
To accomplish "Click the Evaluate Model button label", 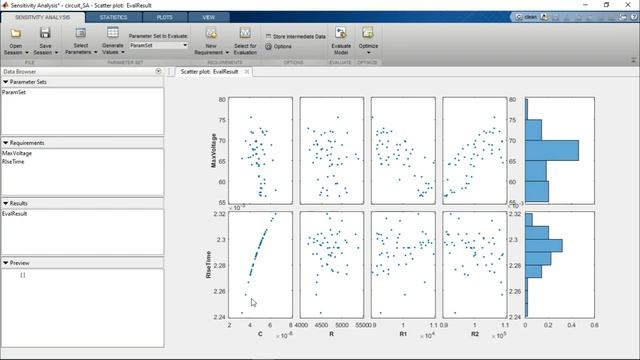I will coord(341,49).
